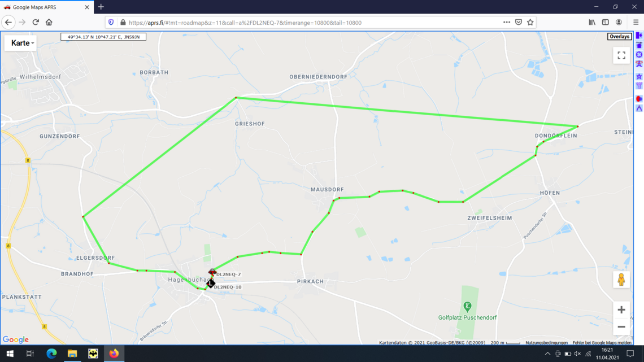
Task: Click the home station icon in sidebar
Action: tap(639, 45)
